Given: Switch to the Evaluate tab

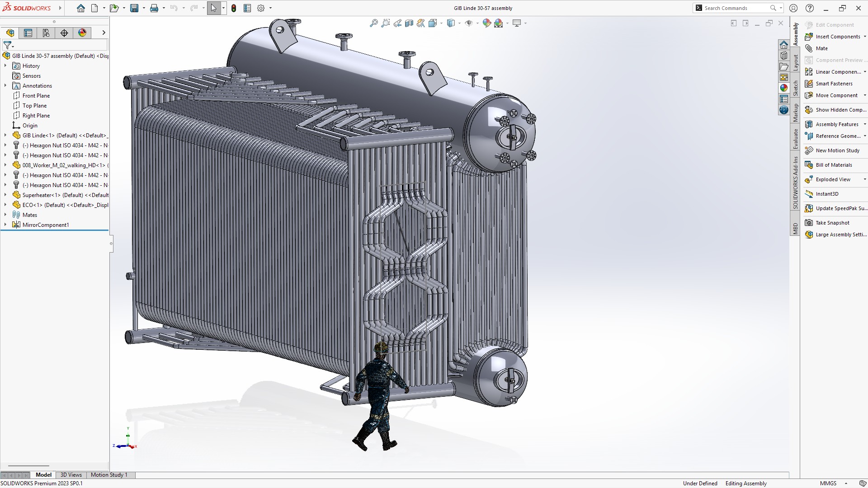Looking at the screenshot, I should (795, 139).
